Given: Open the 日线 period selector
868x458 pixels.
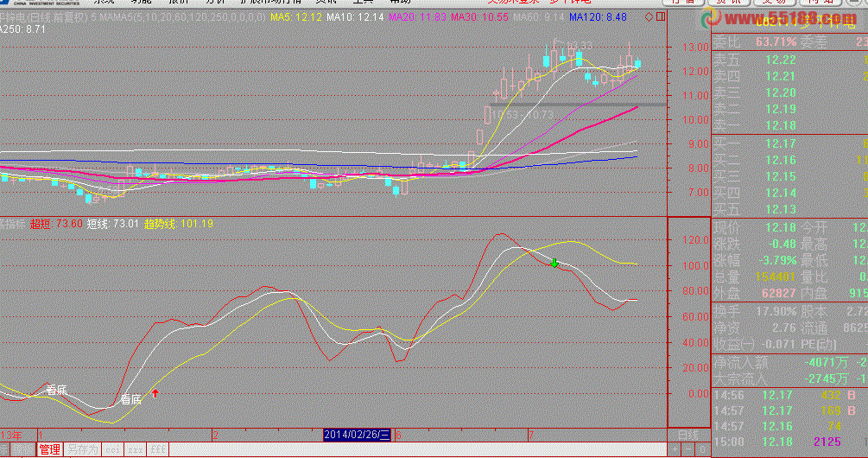Looking at the screenshot, I should (x=688, y=435).
